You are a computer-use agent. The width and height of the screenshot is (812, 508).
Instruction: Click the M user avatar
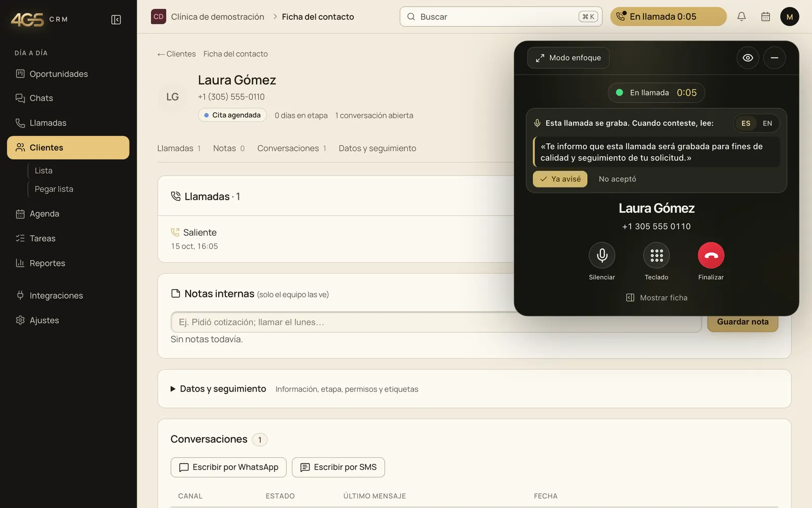click(790, 17)
